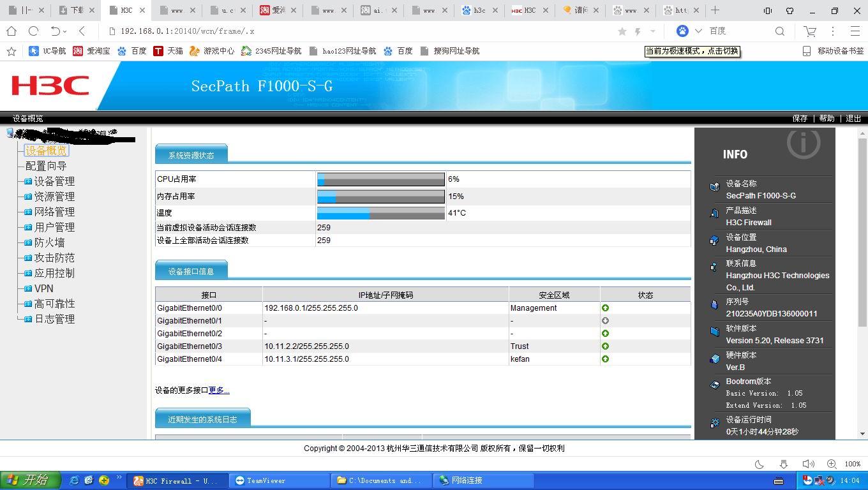Switch to the 爱淘 browser tab
This screenshot has width=868, height=490.
pos(278,10)
